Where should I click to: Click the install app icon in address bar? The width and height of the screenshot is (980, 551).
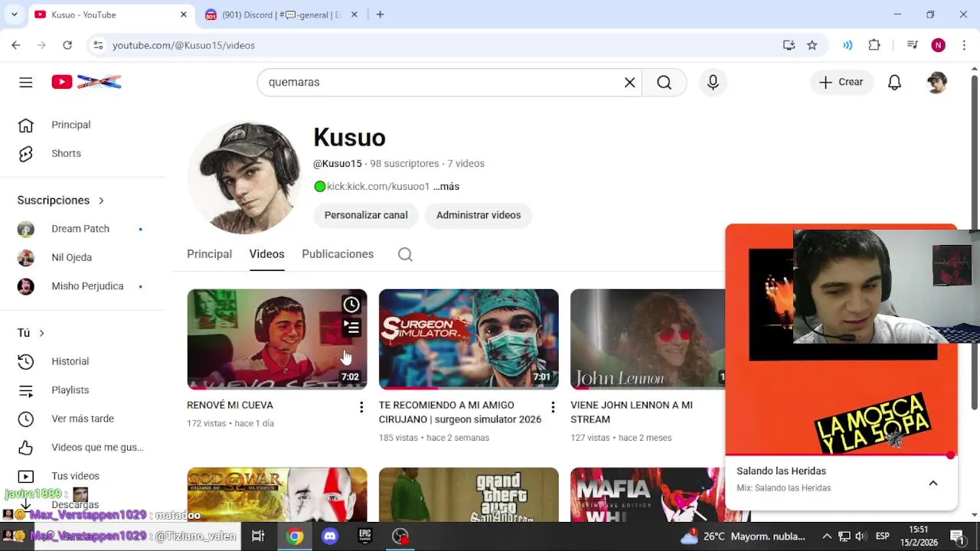(x=789, y=45)
